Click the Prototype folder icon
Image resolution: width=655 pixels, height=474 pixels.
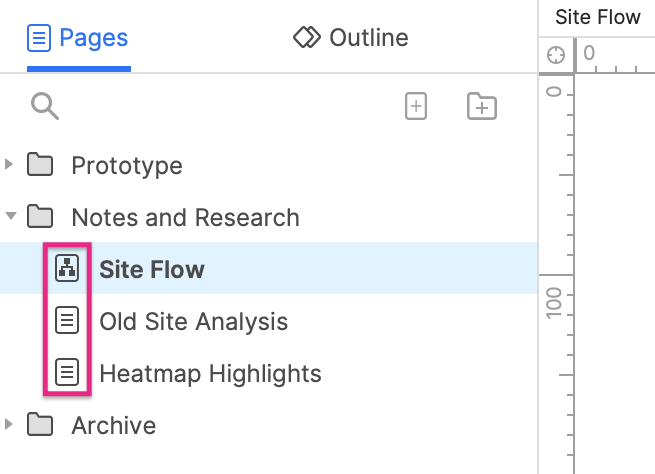coord(40,165)
